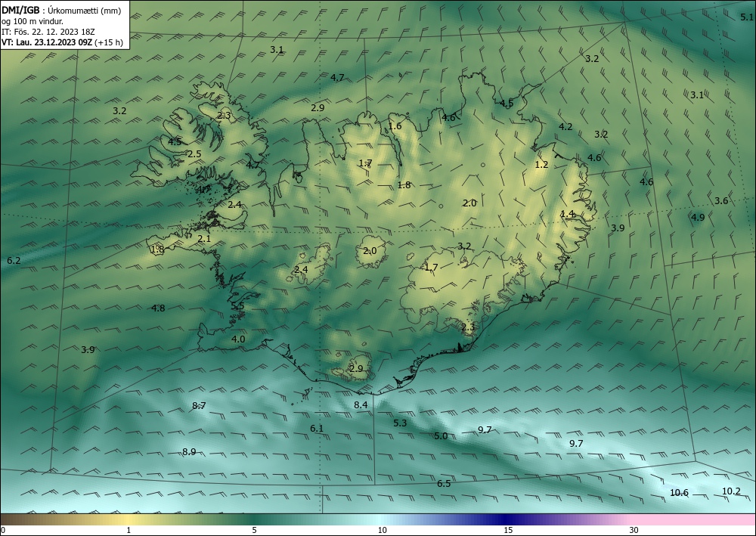Screen dimensions: 756x536
Task: Click the '30' label under the colour scale
Action: (x=634, y=531)
